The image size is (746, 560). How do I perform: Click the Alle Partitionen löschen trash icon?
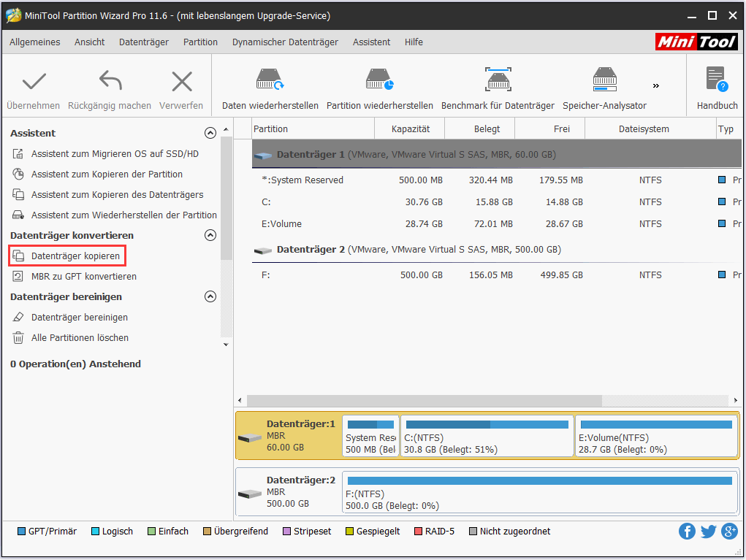[x=18, y=337]
